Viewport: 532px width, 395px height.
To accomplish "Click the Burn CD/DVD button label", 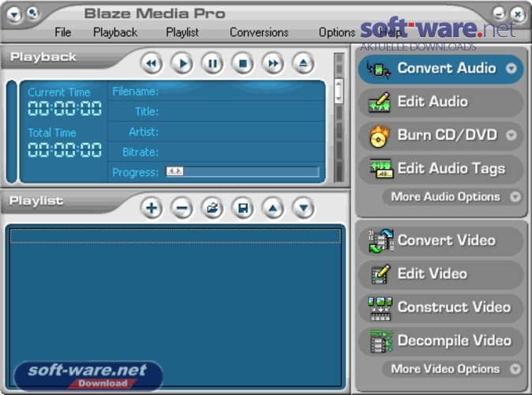I will click(448, 135).
